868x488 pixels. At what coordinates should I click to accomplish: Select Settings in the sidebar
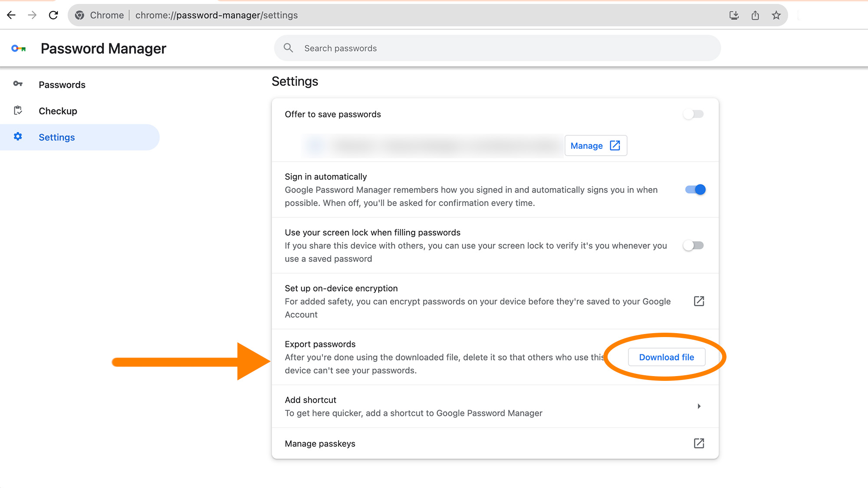[x=56, y=138]
